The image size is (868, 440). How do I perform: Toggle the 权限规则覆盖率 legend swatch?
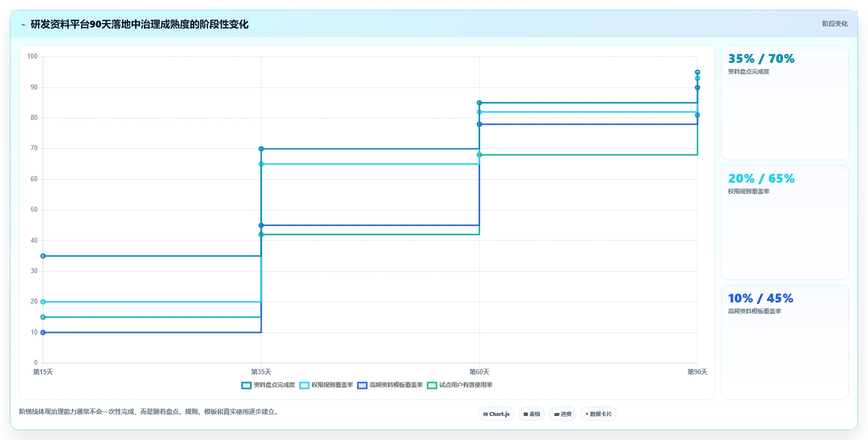coord(304,385)
